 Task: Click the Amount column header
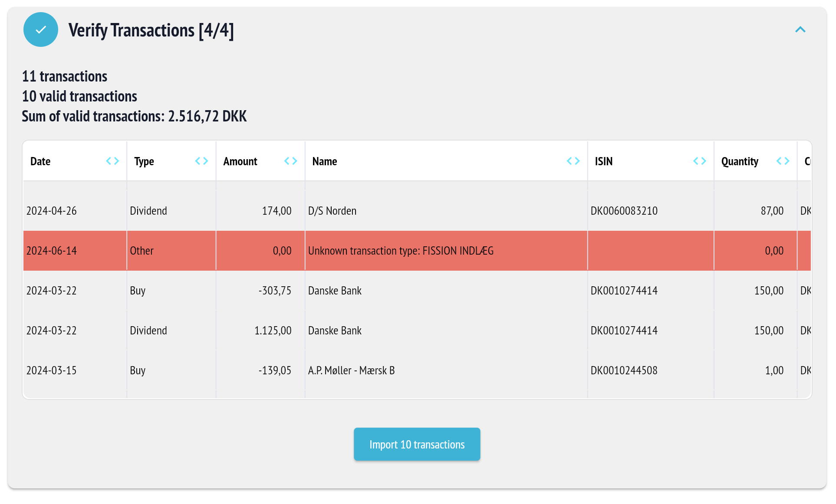pyautogui.click(x=260, y=161)
